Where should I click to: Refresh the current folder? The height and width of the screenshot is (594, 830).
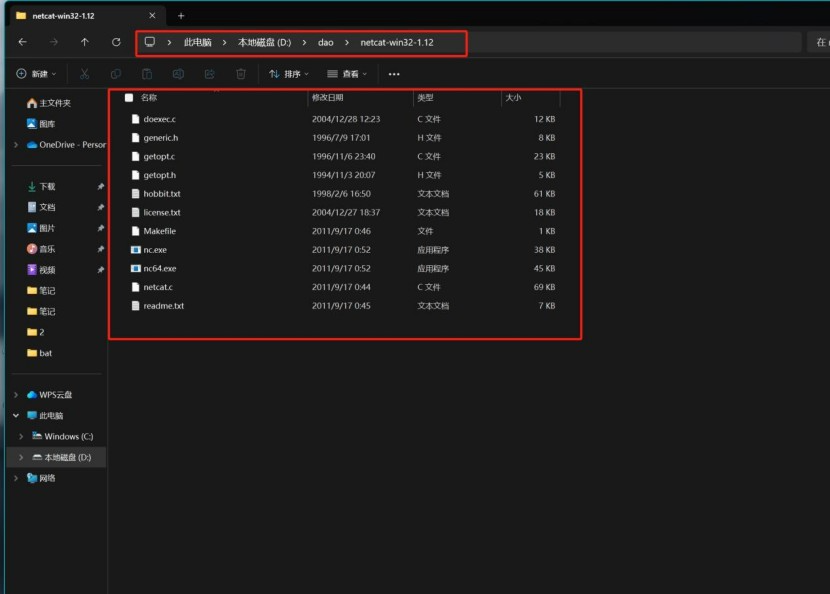point(116,42)
